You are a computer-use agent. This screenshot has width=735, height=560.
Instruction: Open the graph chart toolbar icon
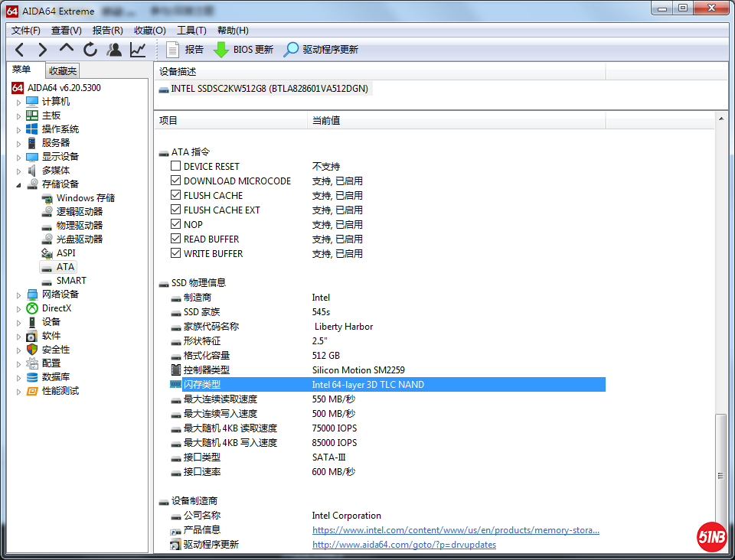138,50
